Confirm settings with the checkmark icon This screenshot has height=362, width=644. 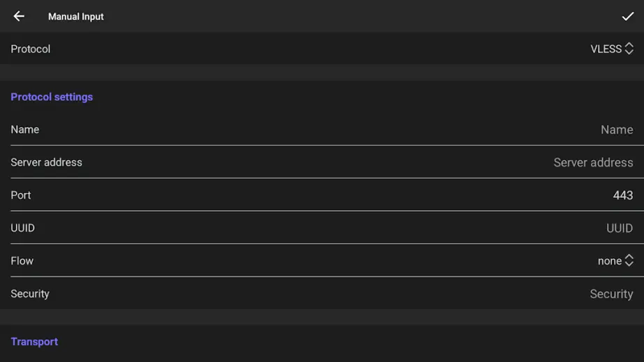pos(627,17)
